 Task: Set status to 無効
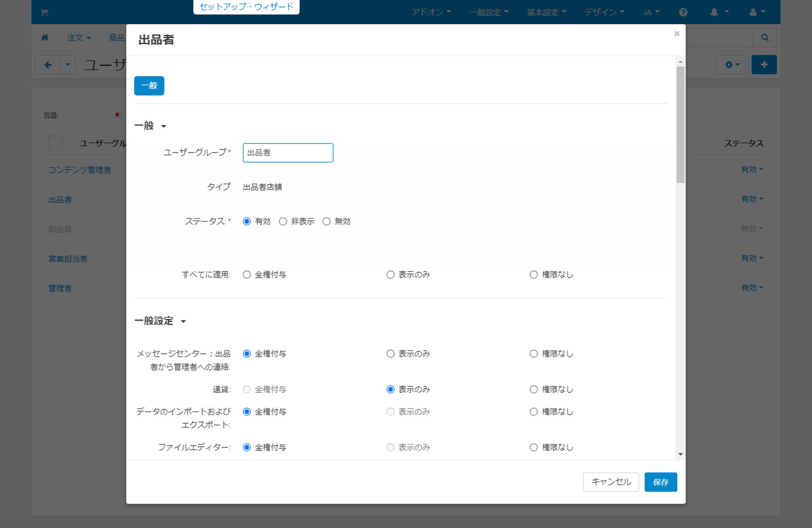point(326,221)
